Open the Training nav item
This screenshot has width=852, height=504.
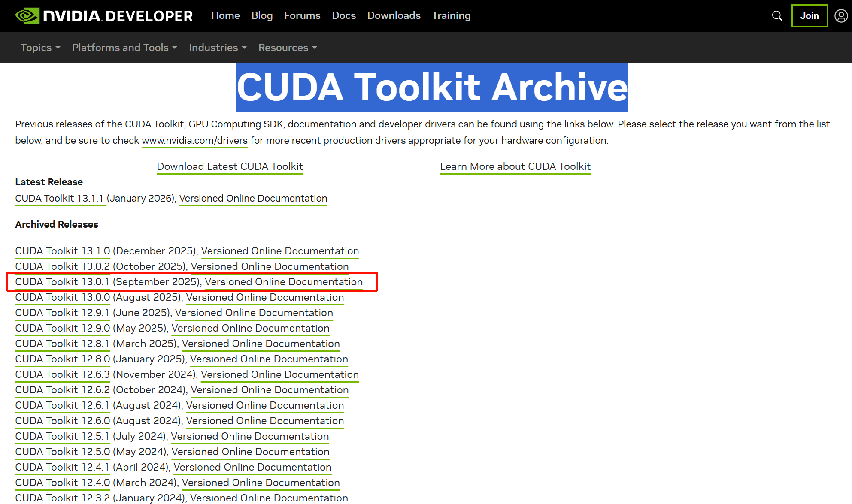[451, 15]
